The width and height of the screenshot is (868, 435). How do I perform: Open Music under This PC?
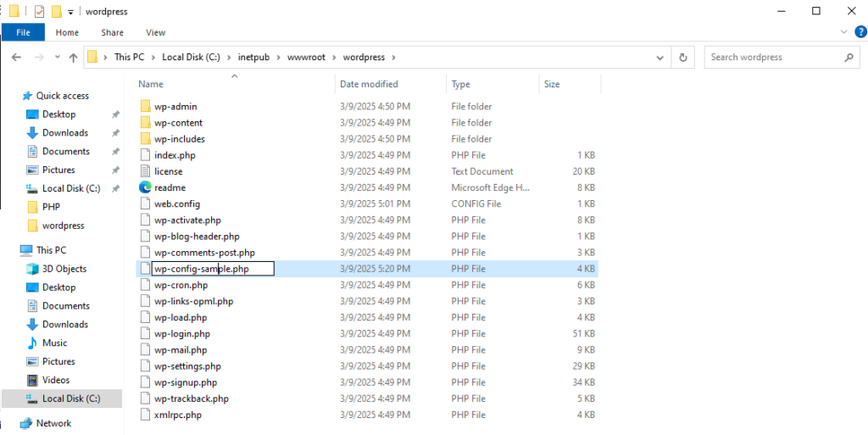pyautogui.click(x=54, y=343)
